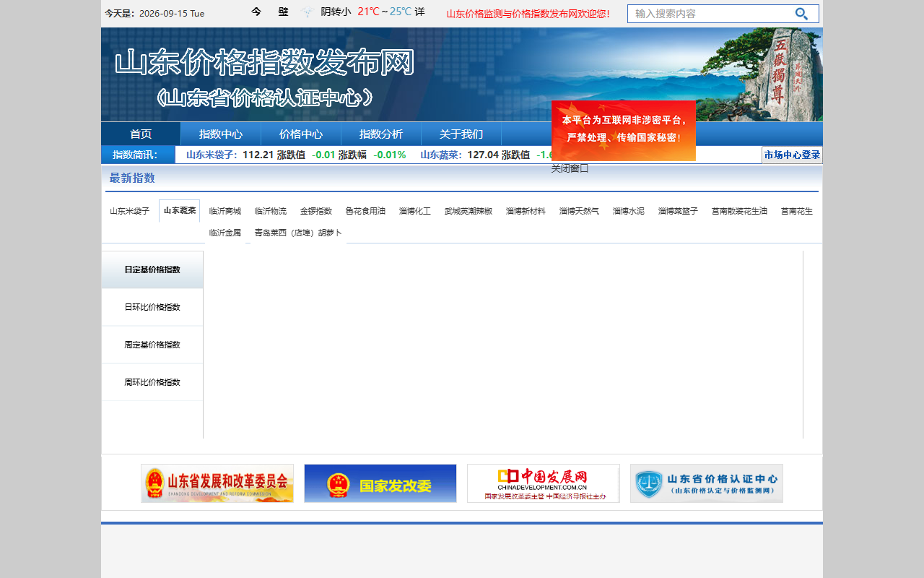Click the red welcome message 山东价格监测与价格指数发布网欢迎您
This screenshot has height=578, width=924.
click(x=528, y=14)
